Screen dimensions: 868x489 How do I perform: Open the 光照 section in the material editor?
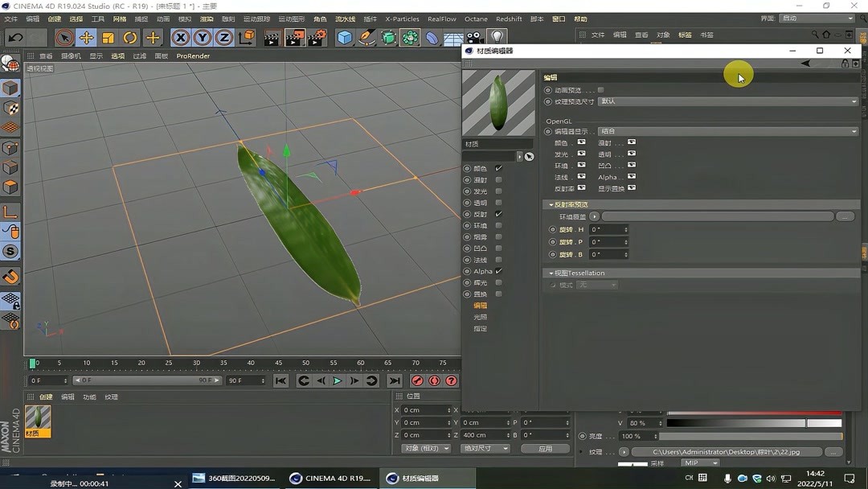click(x=481, y=316)
